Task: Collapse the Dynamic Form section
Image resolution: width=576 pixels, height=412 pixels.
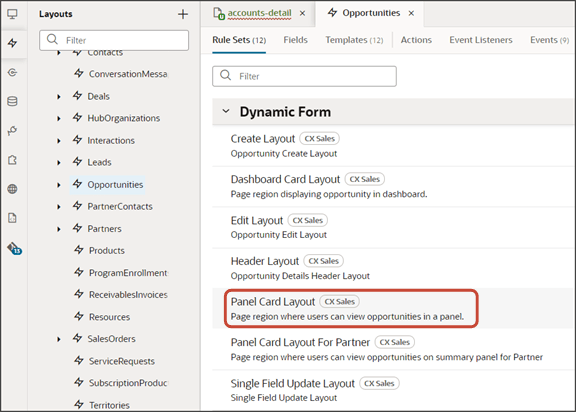Action: click(226, 111)
